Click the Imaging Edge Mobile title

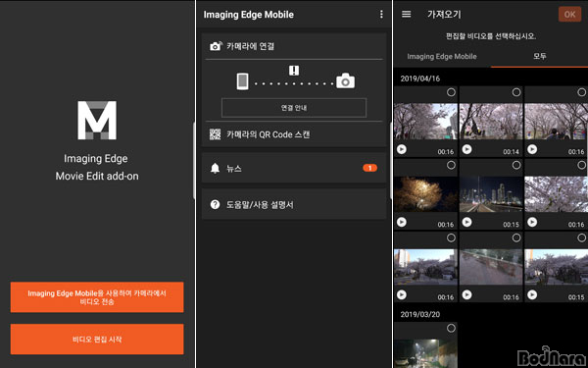(x=248, y=15)
